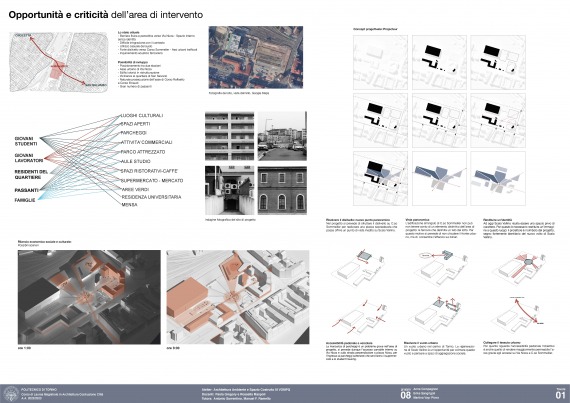Click the LUOGHI CULTURALI label in the diagram
The image size is (570, 403).
tap(142, 116)
